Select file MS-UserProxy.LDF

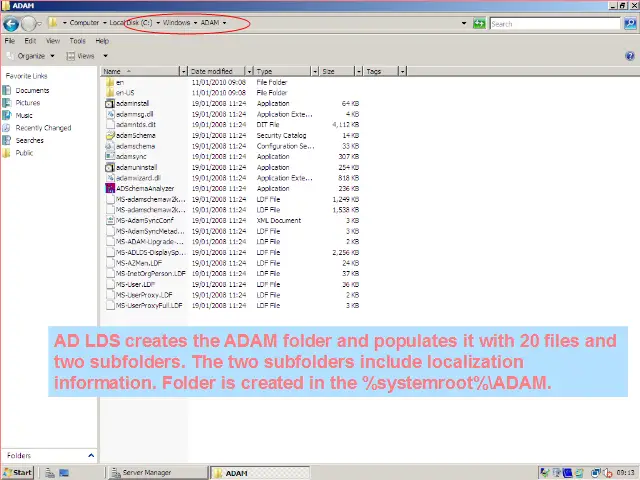(144, 295)
